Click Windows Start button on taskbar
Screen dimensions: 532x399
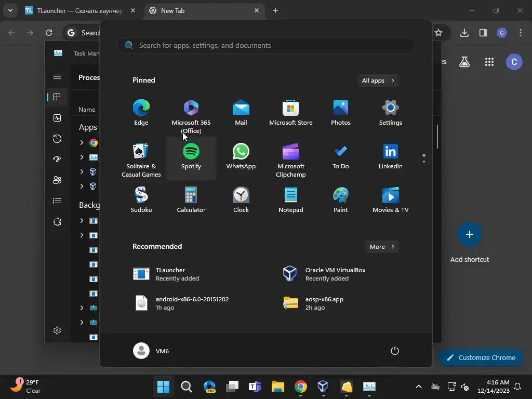[163, 387]
